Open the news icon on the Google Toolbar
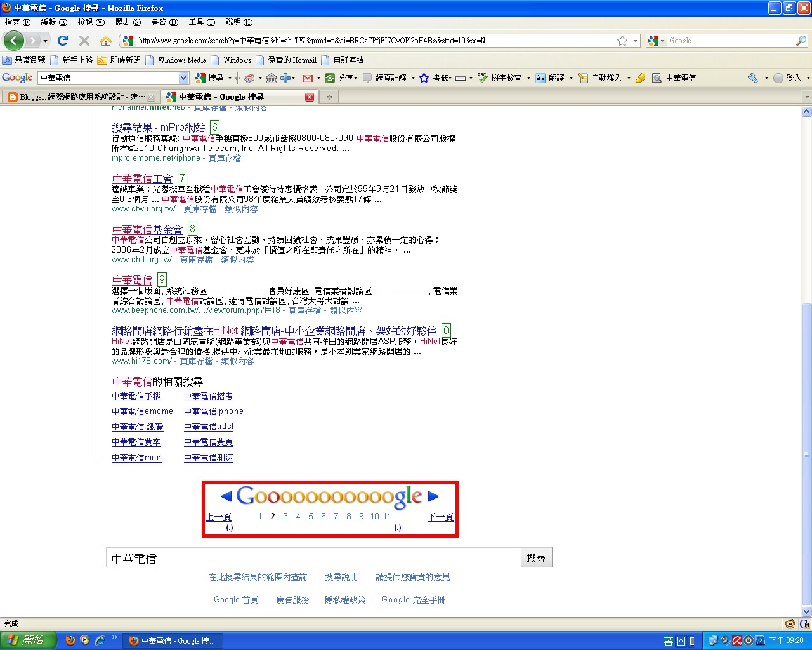This screenshot has height=650, width=812. point(249,78)
